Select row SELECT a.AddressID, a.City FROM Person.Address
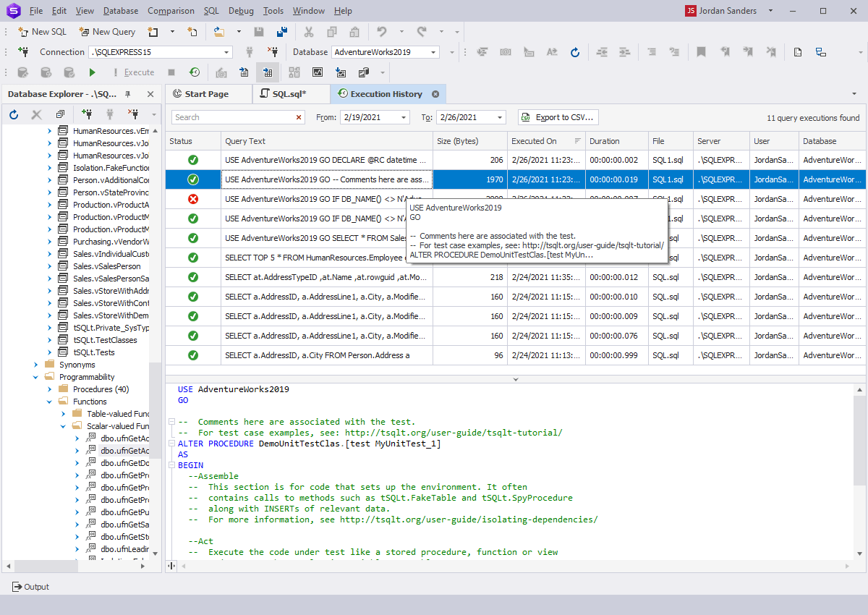The height and width of the screenshot is (615, 868). click(x=515, y=355)
